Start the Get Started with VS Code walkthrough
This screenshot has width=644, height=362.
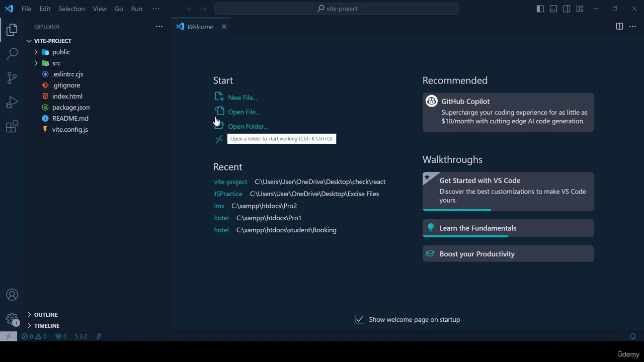508,191
